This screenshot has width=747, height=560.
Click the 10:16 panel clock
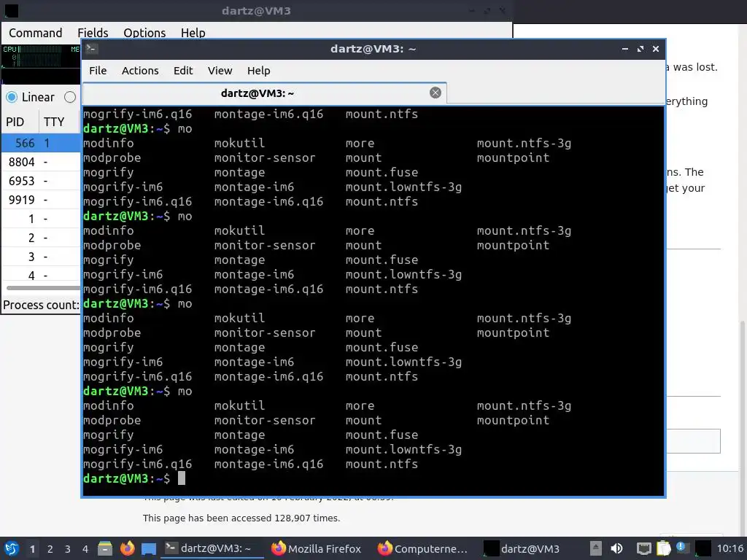pyautogui.click(x=729, y=548)
